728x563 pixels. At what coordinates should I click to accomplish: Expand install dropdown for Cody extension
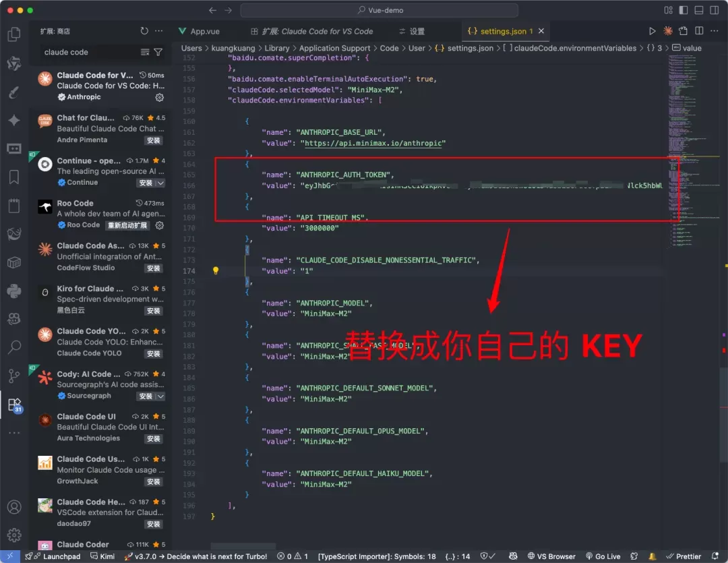click(x=160, y=396)
